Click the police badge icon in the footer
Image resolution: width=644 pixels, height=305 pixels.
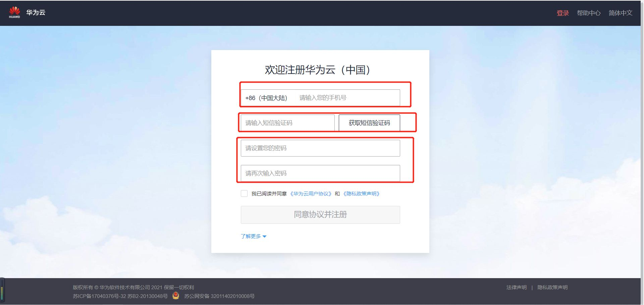coord(176,296)
